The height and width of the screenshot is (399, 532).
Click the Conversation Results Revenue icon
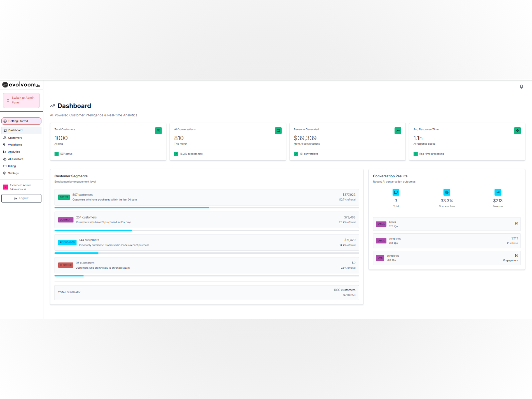pyautogui.click(x=498, y=192)
